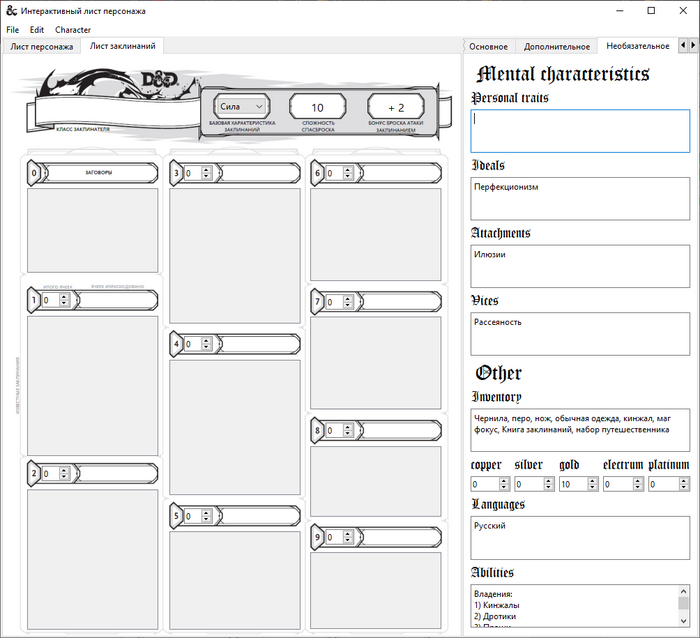Switch to the Основное tab

coord(489,46)
